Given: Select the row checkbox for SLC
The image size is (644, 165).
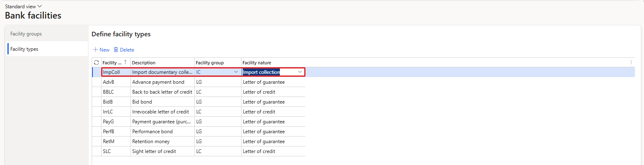Looking at the screenshot, I should pyautogui.click(x=96, y=151).
